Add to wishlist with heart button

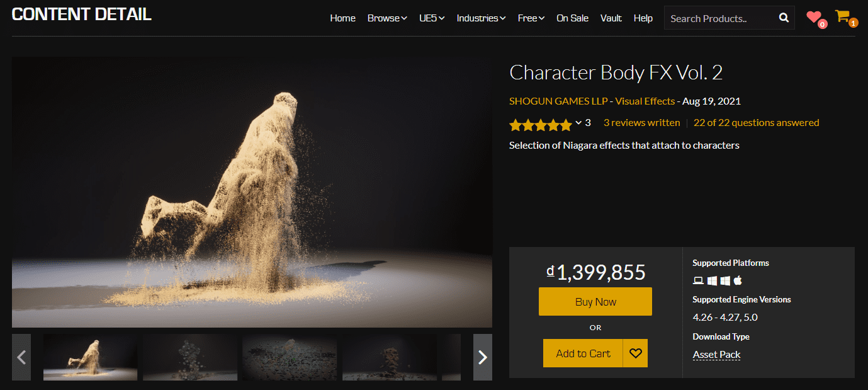coord(635,353)
